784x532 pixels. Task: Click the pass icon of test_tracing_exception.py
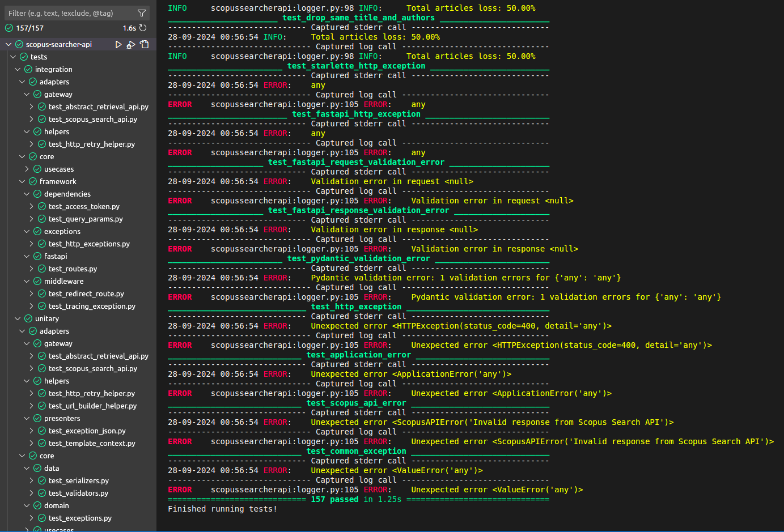(42, 306)
